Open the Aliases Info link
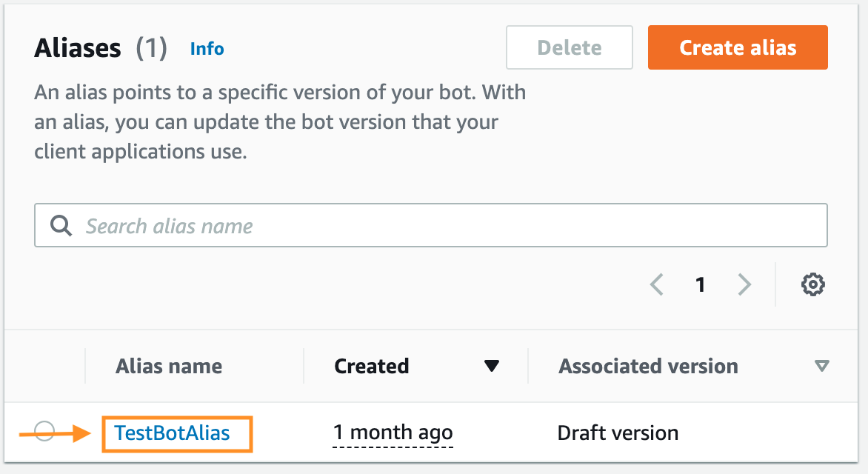The image size is (868, 474). click(207, 49)
